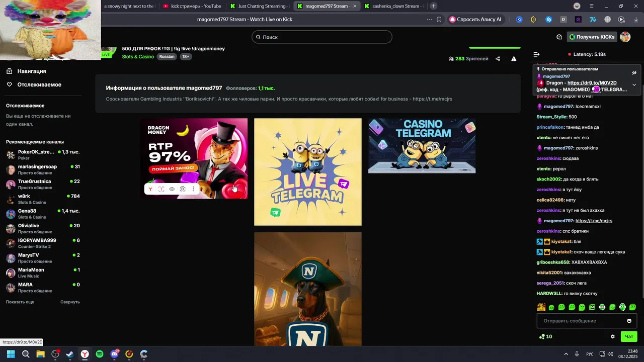
Task: Click the Russian language tag
Action: [x=167, y=57]
